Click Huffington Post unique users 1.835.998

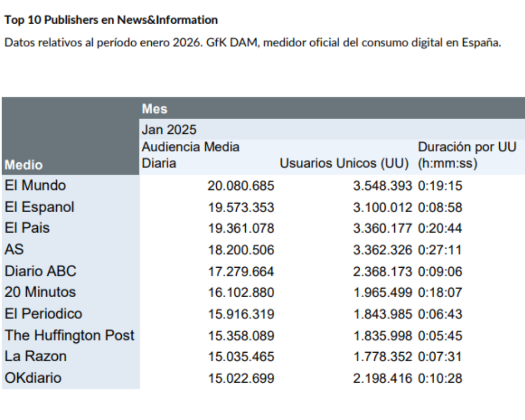[383, 336]
